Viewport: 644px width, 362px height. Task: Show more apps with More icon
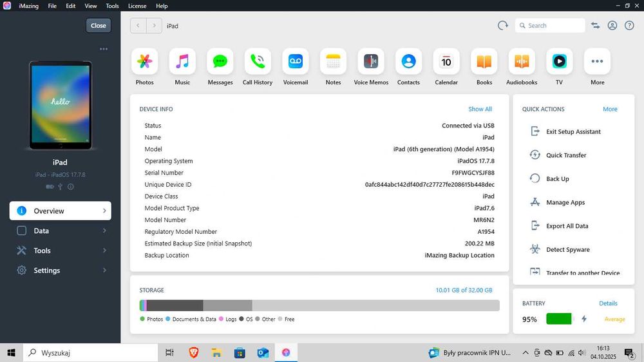pos(597,62)
